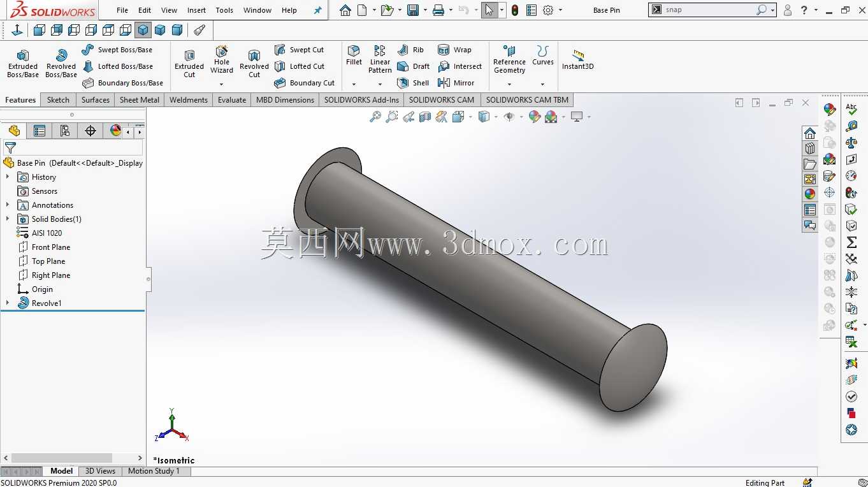Expand the History folder
The height and width of the screenshot is (487, 868).
(x=8, y=177)
